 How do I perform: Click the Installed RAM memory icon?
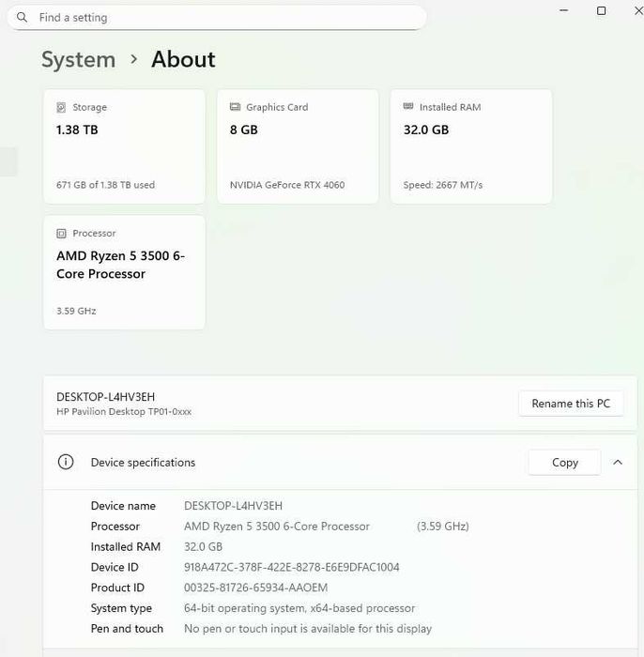click(x=408, y=106)
